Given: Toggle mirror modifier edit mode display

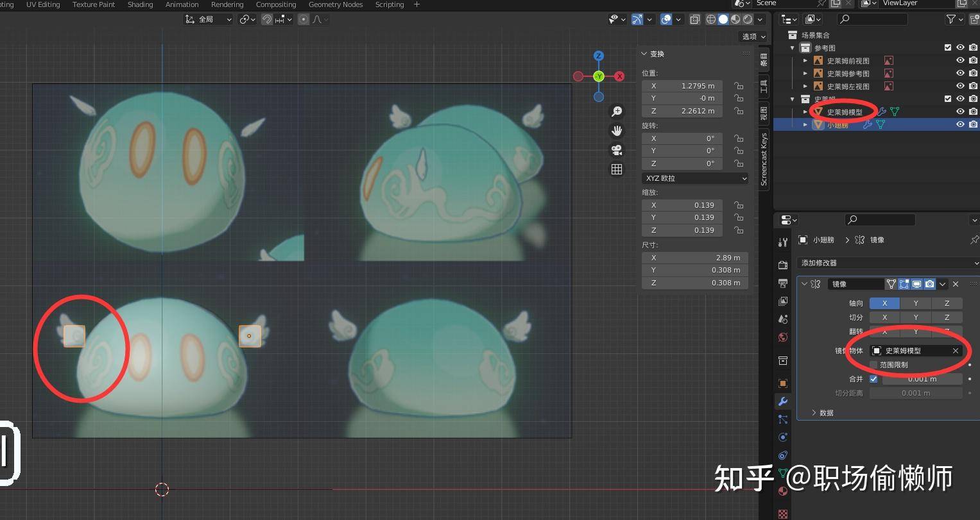Looking at the screenshot, I should [x=904, y=284].
